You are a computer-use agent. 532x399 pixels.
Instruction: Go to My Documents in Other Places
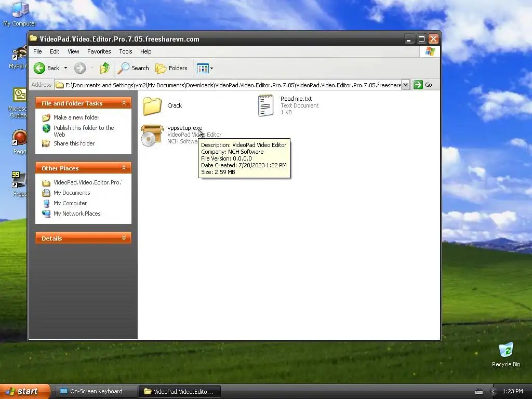[72, 193]
